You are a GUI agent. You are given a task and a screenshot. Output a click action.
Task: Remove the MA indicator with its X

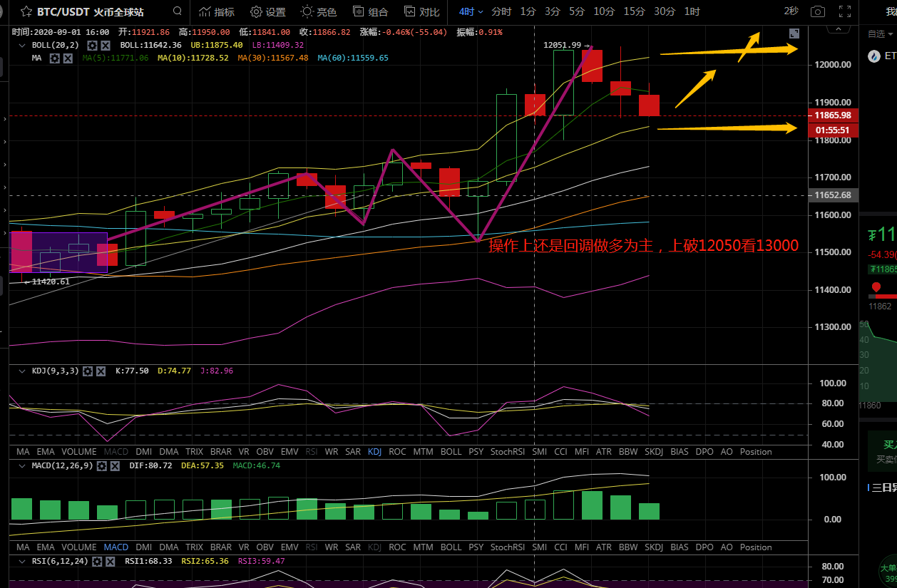tap(68, 58)
